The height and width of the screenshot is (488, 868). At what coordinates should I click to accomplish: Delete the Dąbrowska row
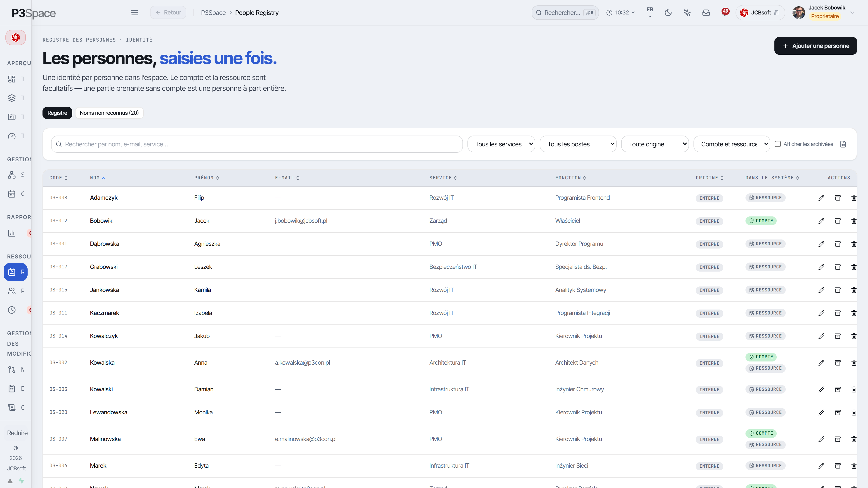[x=854, y=244]
